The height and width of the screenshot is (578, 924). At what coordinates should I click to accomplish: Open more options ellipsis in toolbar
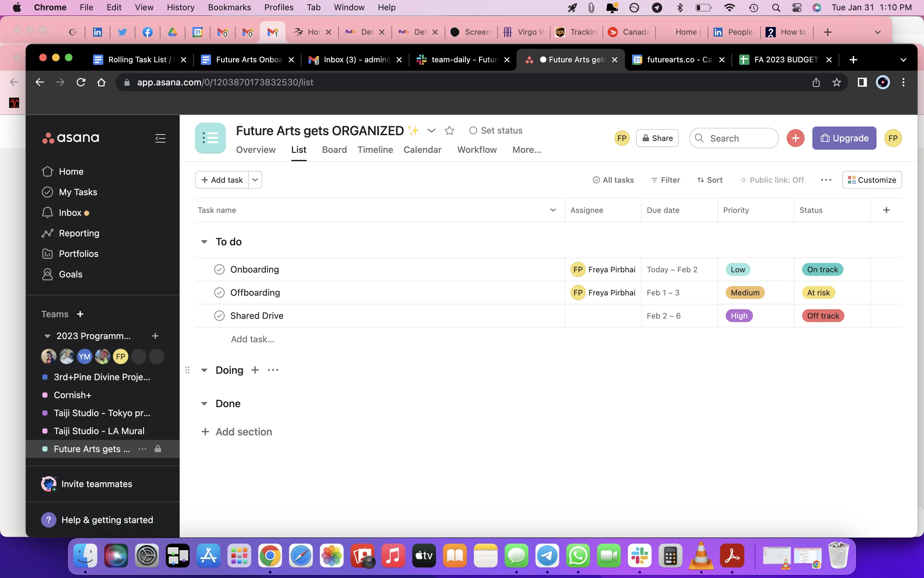point(826,180)
